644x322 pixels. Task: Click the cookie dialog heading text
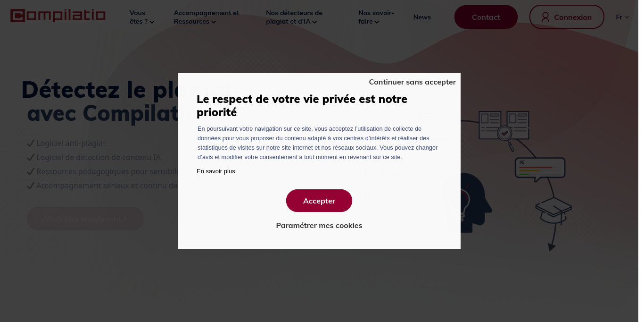[x=302, y=106]
